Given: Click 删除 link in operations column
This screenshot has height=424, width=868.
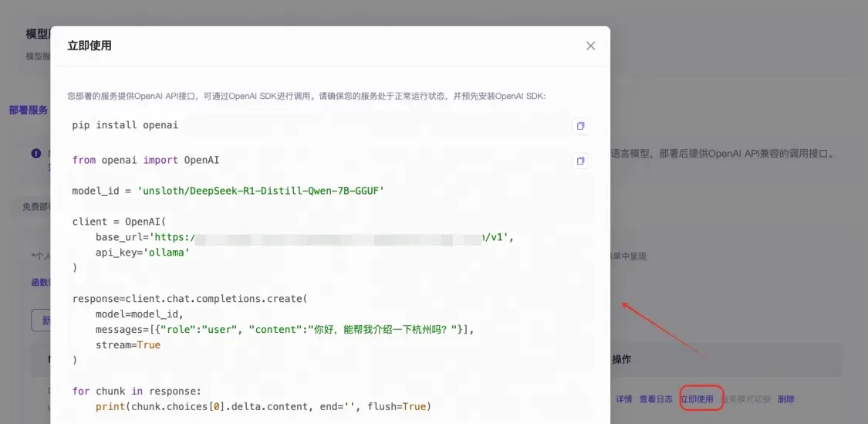Looking at the screenshot, I should click(786, 399).
